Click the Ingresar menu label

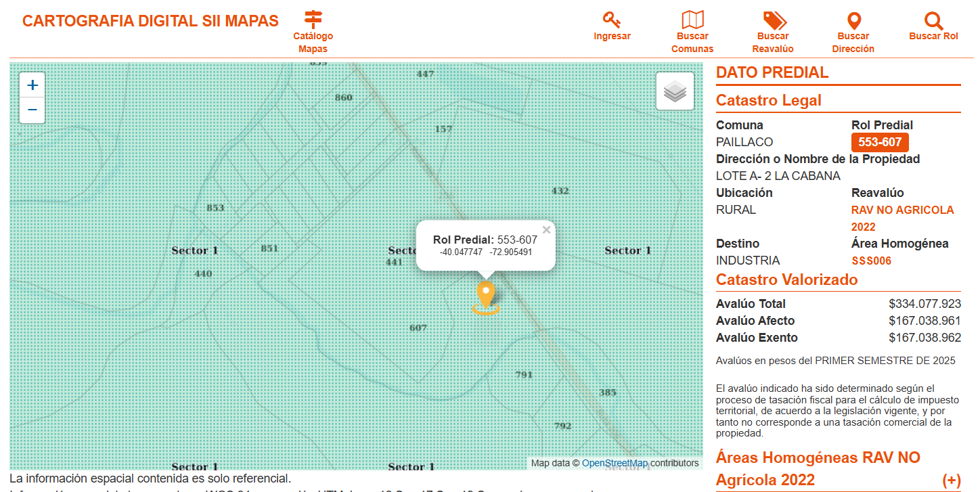(x=612, y=37)
